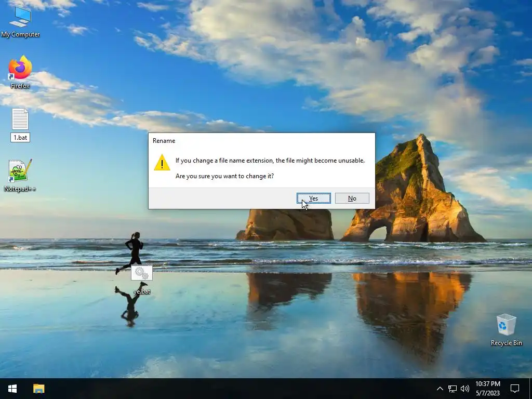The width and height of the screenshot is (532, 399).
Task: Select the ye.bat gear file icon
Action: tap(142, 273)
